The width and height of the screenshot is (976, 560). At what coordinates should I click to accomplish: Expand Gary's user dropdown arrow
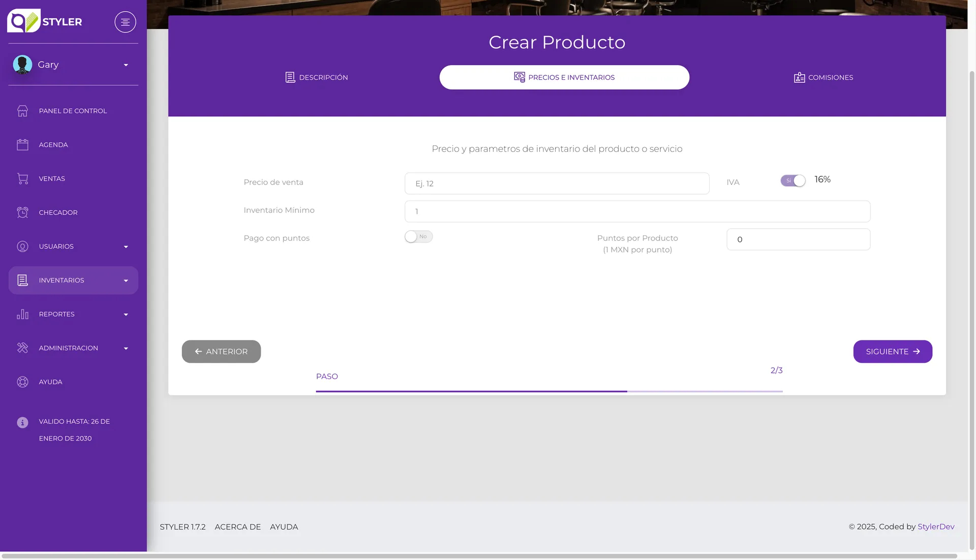[126, 65]
